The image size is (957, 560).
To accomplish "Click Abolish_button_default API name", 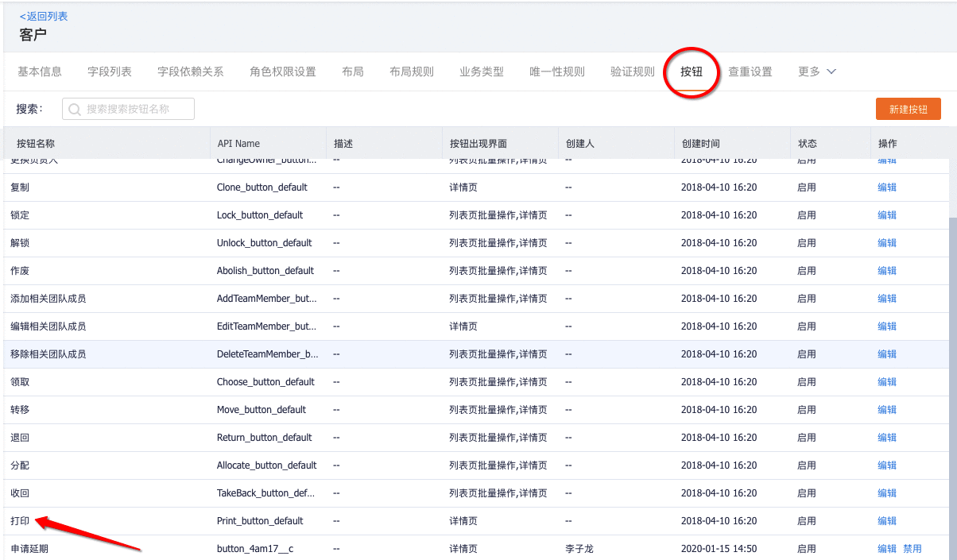I will [265, 271].
